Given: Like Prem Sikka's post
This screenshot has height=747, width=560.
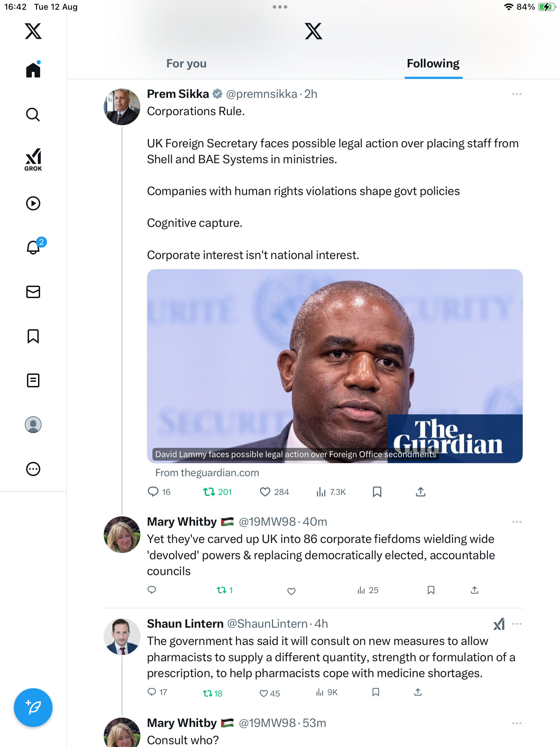Looking at the screenshot, I should (265, 492).
